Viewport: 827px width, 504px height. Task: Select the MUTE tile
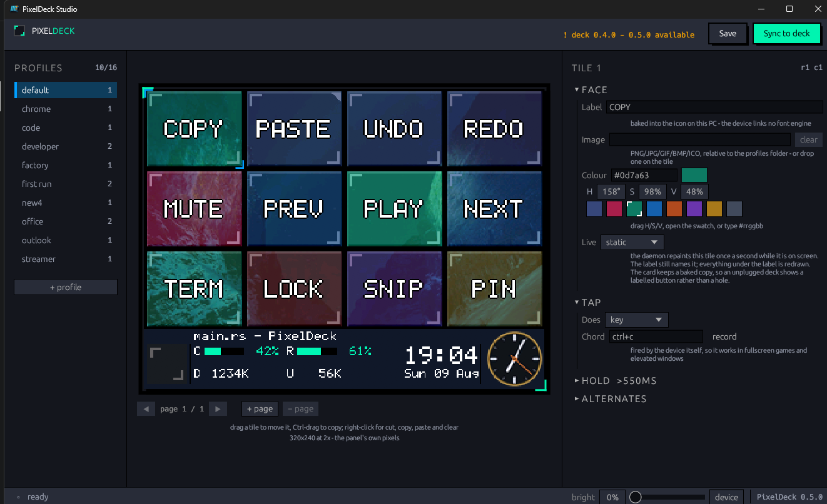194,209
